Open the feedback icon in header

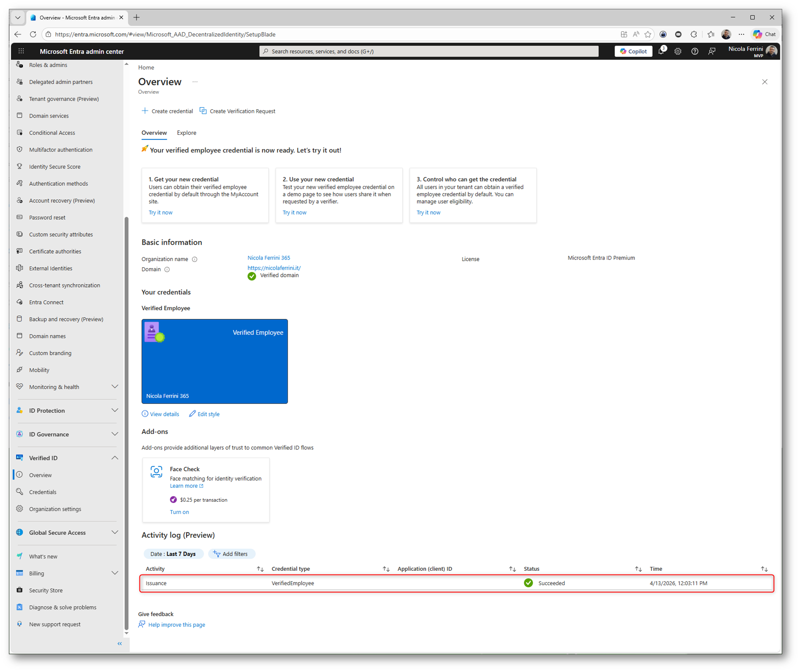tap(712, 51)
